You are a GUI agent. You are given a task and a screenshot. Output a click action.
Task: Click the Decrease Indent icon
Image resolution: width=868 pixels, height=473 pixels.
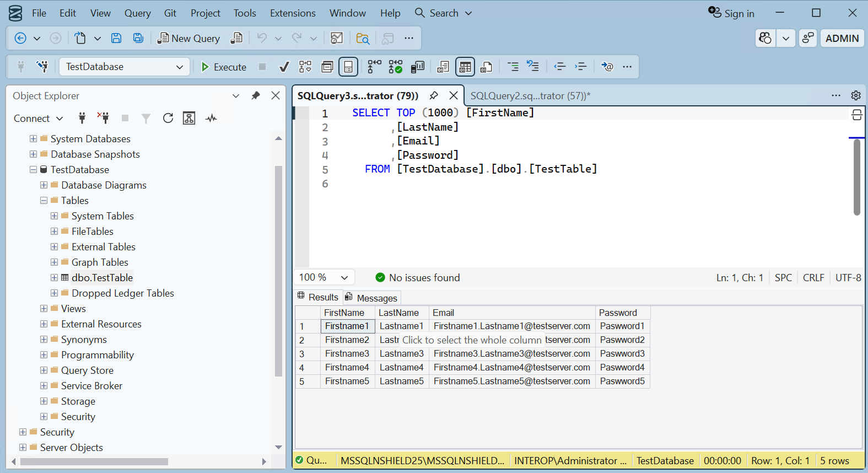(560, 67)
